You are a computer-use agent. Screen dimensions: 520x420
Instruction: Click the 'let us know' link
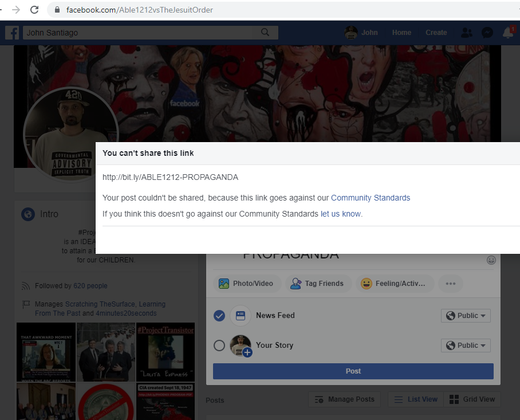[341, 214]
